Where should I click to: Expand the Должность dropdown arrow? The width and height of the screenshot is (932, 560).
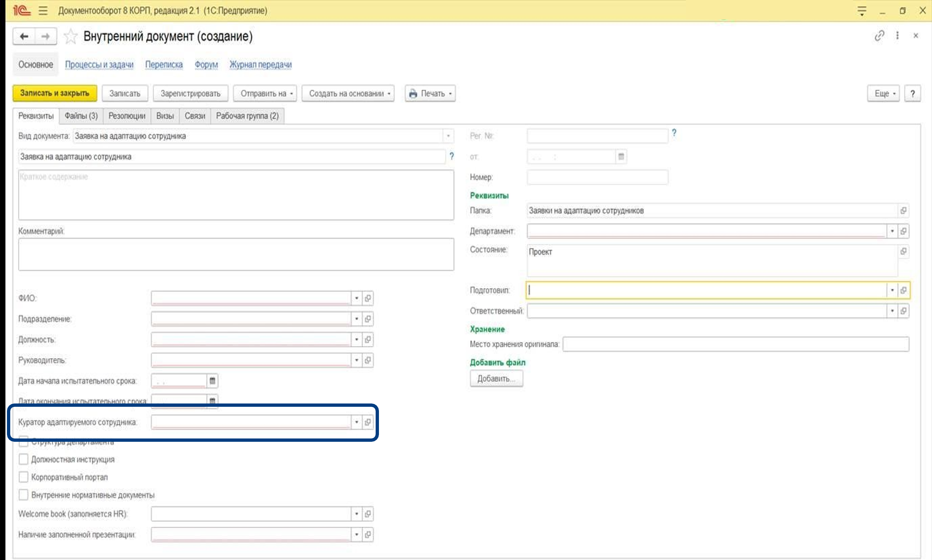[x=356, y=340]
